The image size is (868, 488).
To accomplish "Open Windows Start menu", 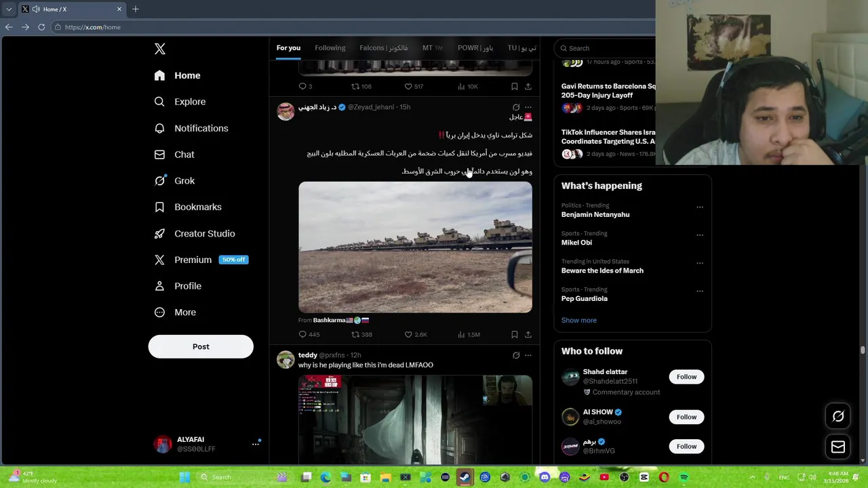I will (184, 477).
